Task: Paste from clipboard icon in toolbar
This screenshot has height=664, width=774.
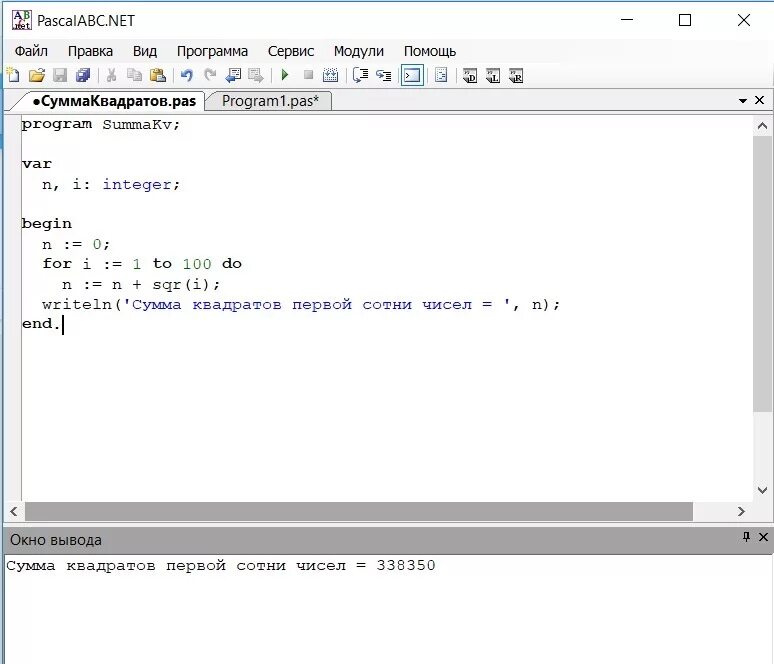Action: (157, 76)
